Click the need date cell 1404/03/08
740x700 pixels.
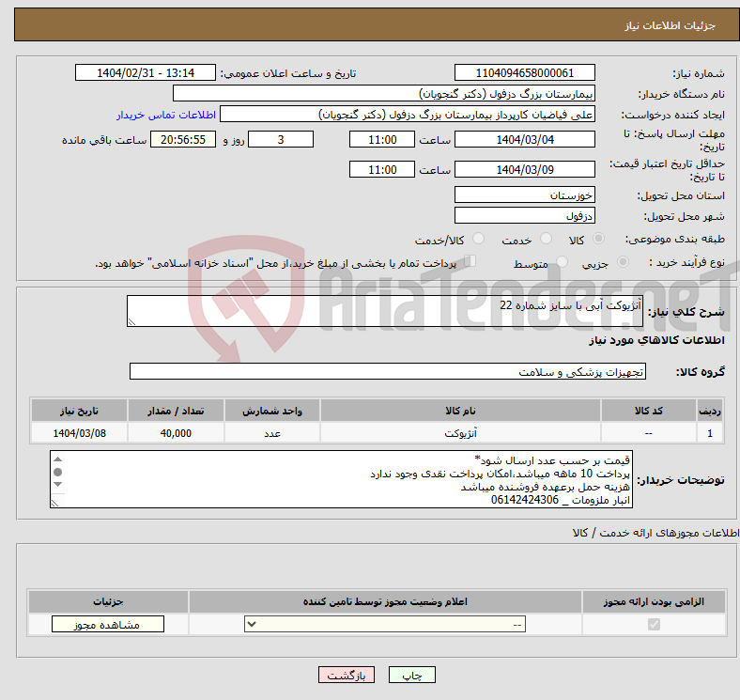click(79, 433)
